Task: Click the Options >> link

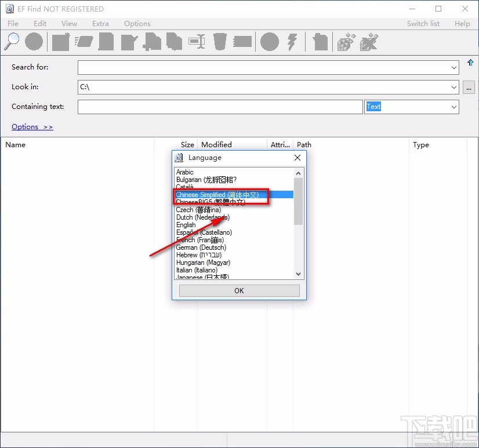Action: point(32,127)
